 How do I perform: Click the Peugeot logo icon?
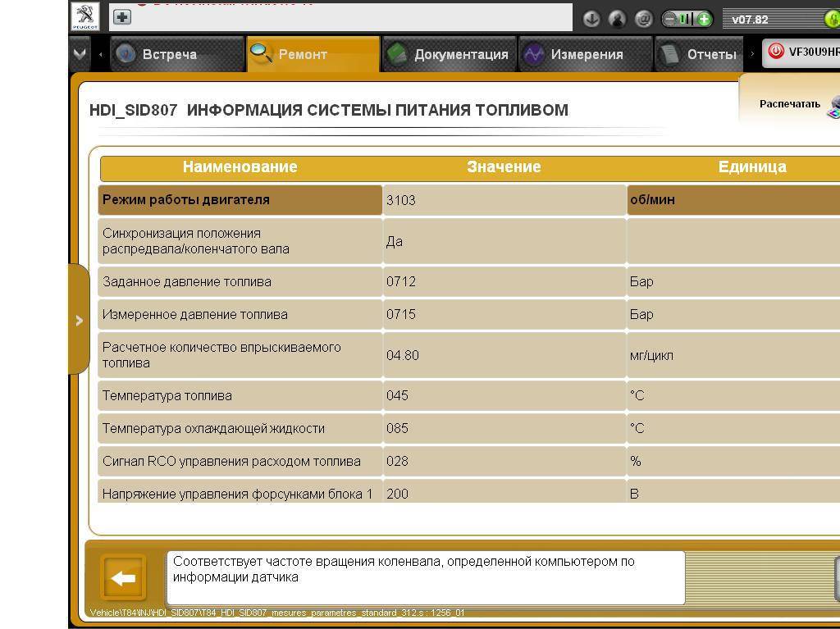click(85, 17)
